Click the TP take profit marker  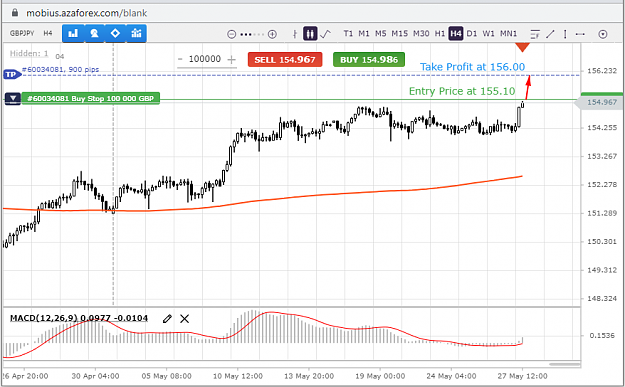[x=12, y=75]
